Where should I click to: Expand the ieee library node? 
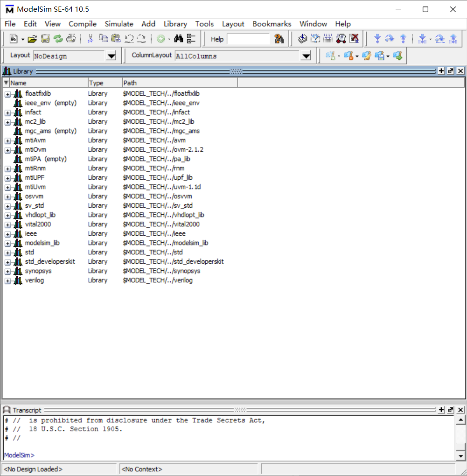pyautogui.click(x=7, y=234)
